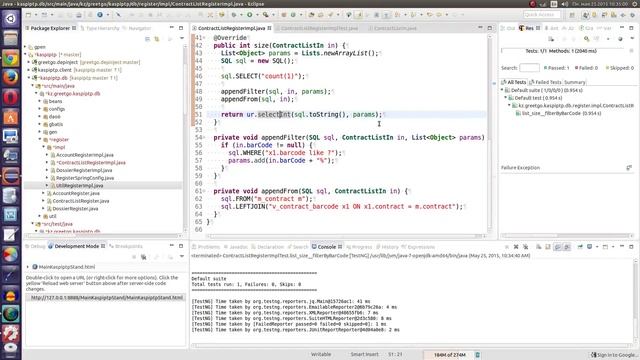Collapse the kaspiptp.db project

click(29, 78)
